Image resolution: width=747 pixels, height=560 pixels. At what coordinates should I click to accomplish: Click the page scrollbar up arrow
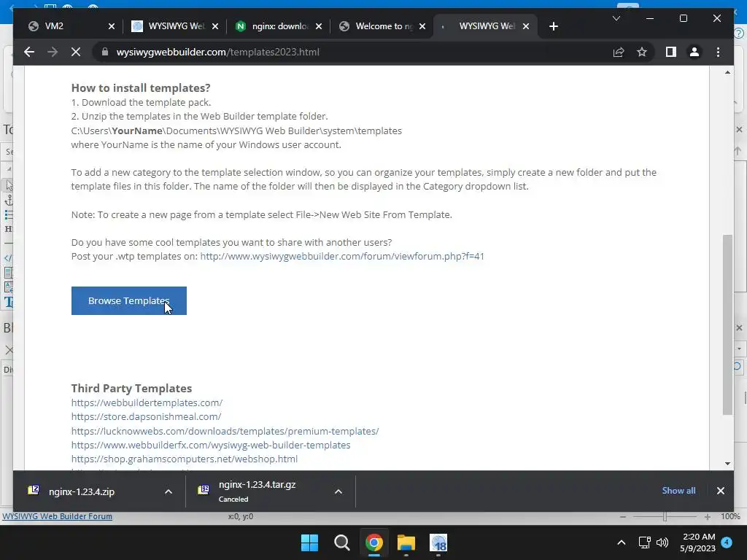coord(727,72)
